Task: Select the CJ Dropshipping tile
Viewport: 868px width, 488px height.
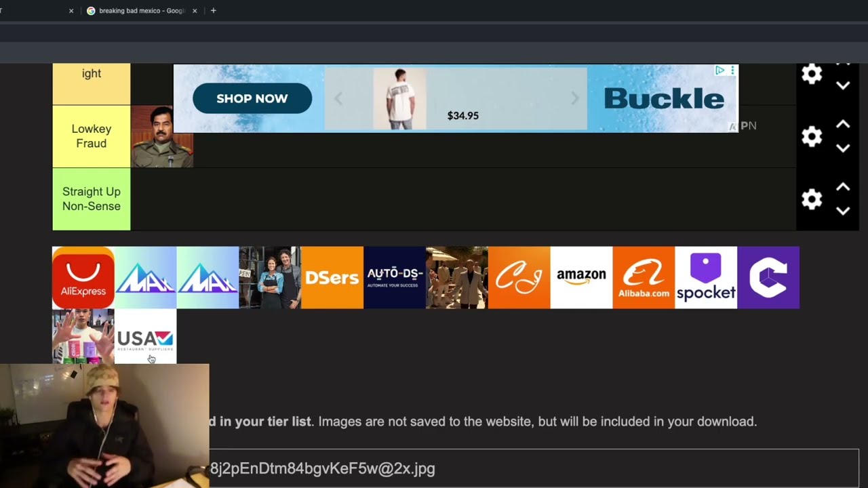Action: tap(519, 277)
